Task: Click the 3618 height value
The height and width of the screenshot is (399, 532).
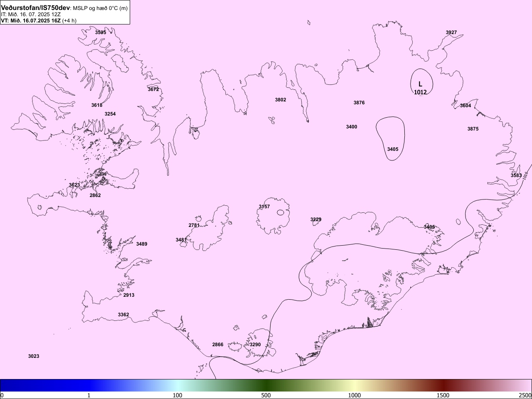Action: coord(97,105)
